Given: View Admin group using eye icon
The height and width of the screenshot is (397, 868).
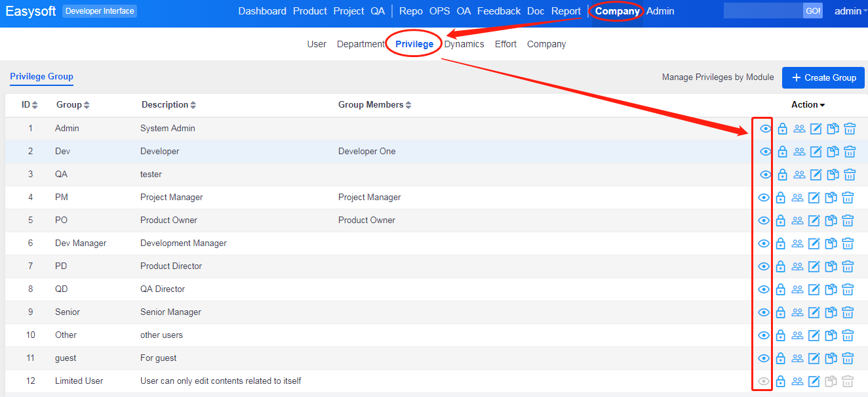Looking at the screenshot, I should point(765,129).
